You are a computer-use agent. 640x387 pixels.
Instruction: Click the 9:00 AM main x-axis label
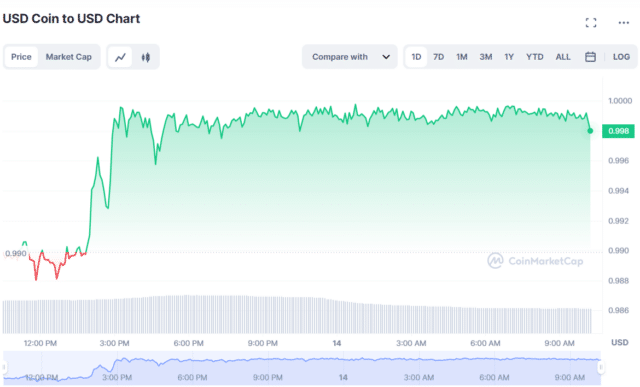[x=559, y=343]
